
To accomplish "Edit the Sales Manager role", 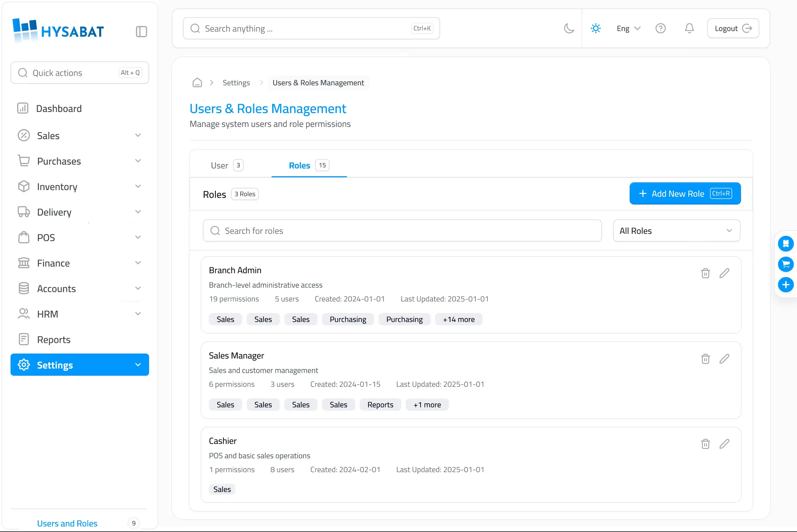I will click(x=724, y=359).
